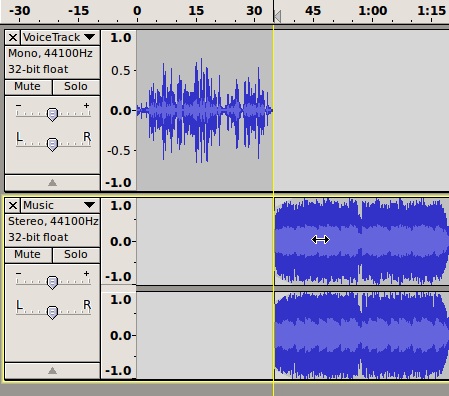The width and height of the screenshot is (449, 396).
Task: Click the 0 mark on the time ruler
Action: click(137, 11)
